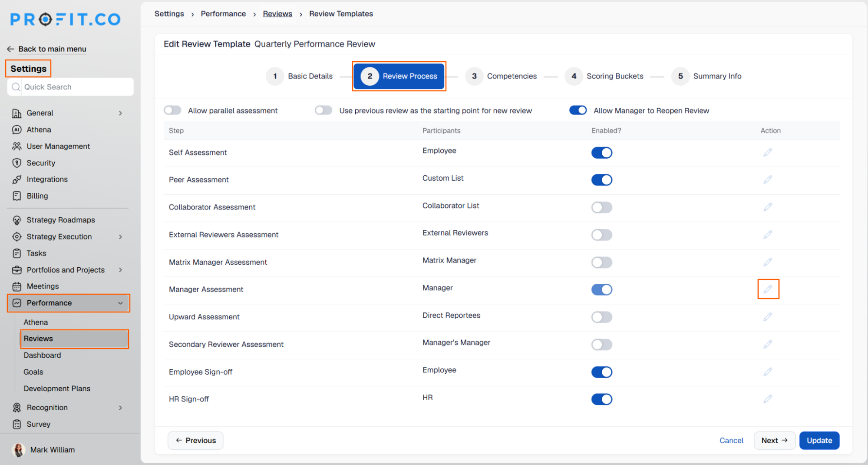Open Tasks settings
Screen dimensions: 868x465
pos(36,253)
